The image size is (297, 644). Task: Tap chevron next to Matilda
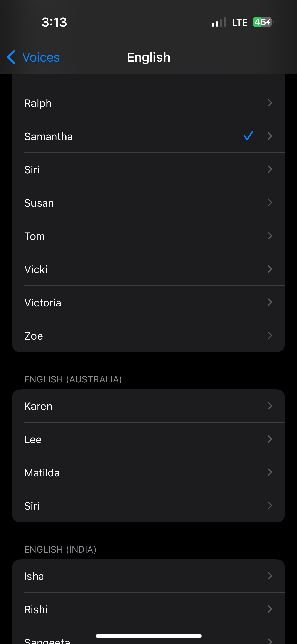click(x=270, y=472)
